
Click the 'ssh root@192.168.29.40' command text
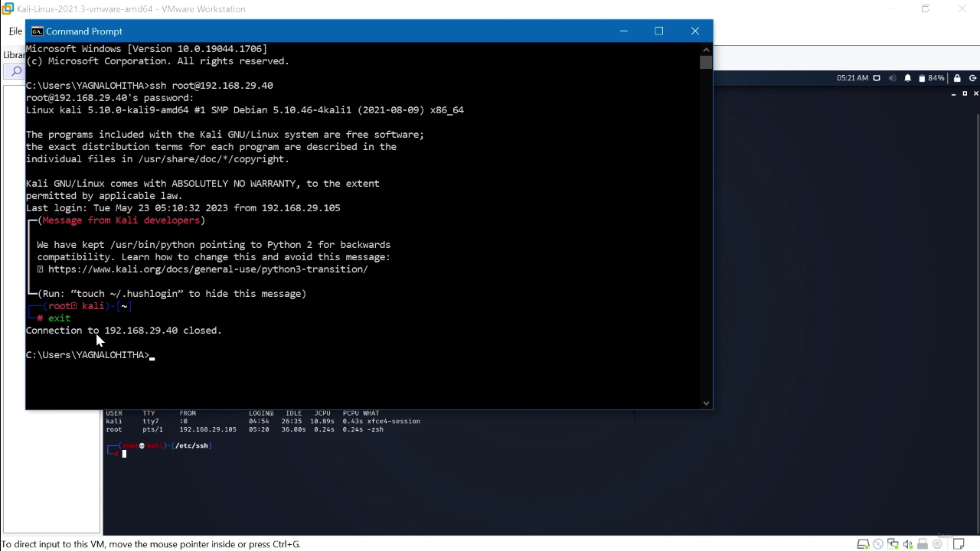click(x=211, y=86)
